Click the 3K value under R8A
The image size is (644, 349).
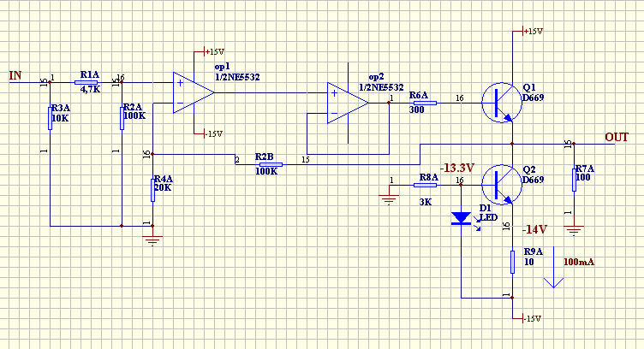coord(426,202)
